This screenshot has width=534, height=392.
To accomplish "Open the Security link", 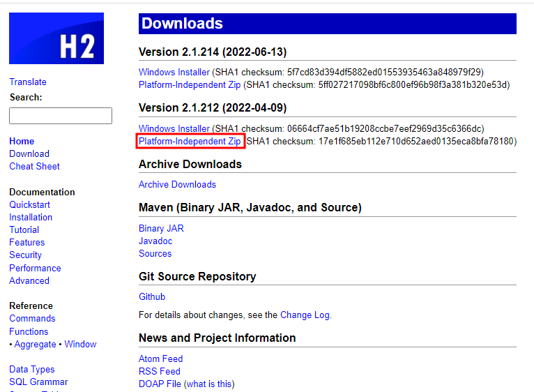I will [26, 255].
